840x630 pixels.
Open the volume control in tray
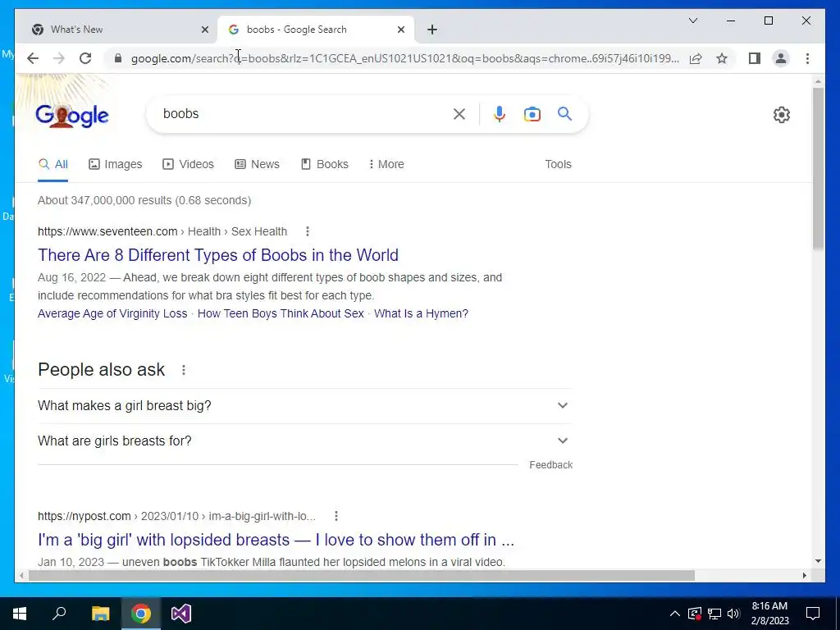734,614
